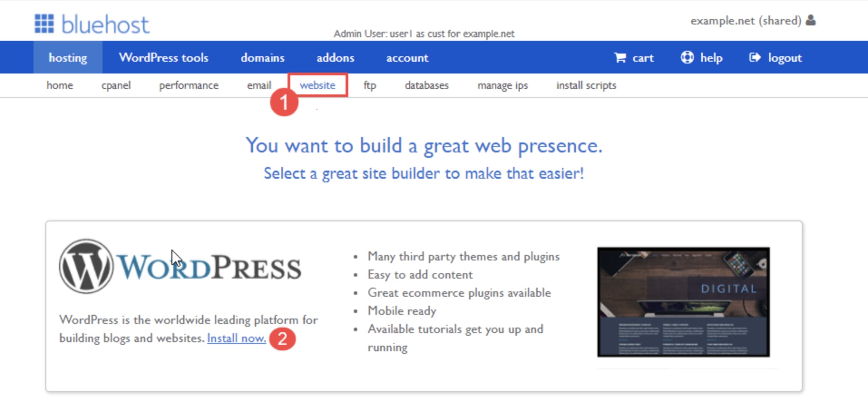Click the example.net (shared) account label

coord(746,21)
